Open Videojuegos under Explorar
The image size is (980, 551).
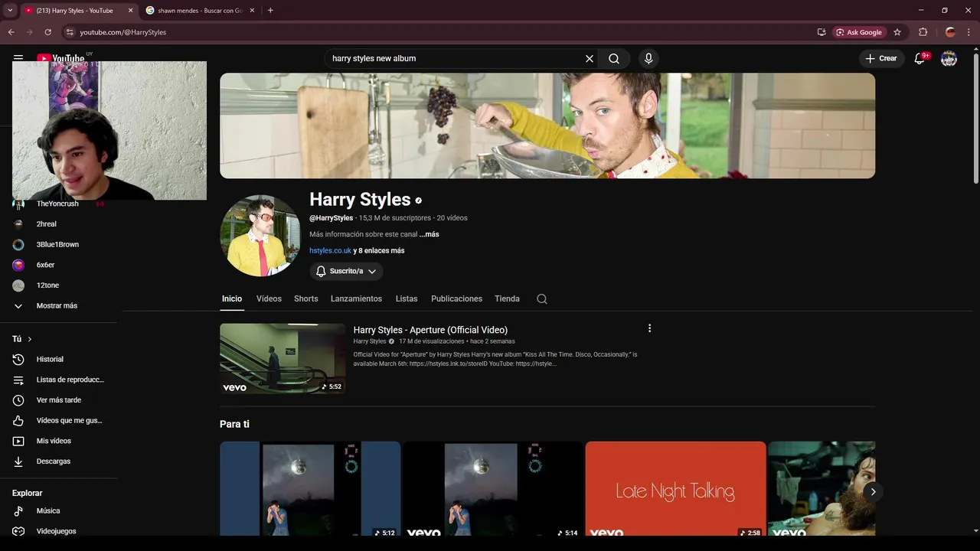click(56, 531)
